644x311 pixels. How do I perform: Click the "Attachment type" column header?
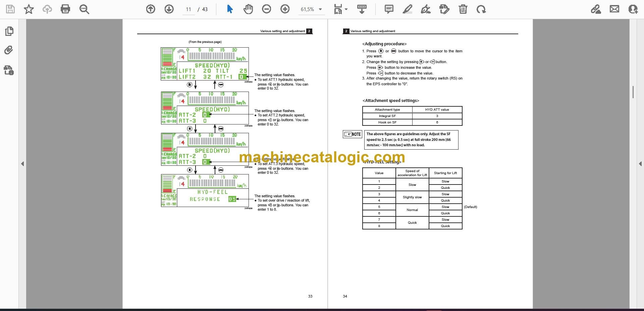click(387, 110)
